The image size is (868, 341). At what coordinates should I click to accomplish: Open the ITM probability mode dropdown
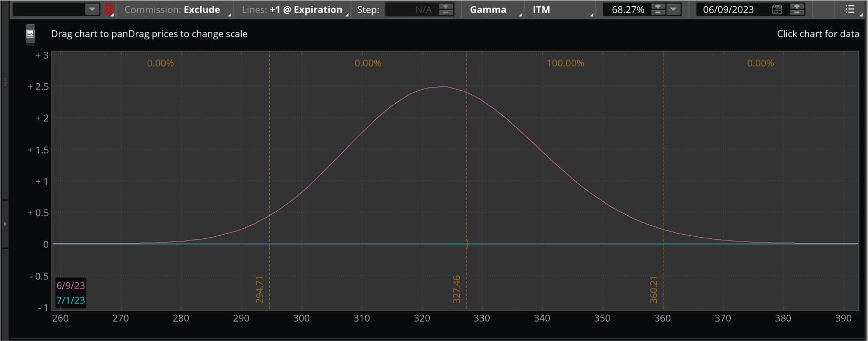561,9
